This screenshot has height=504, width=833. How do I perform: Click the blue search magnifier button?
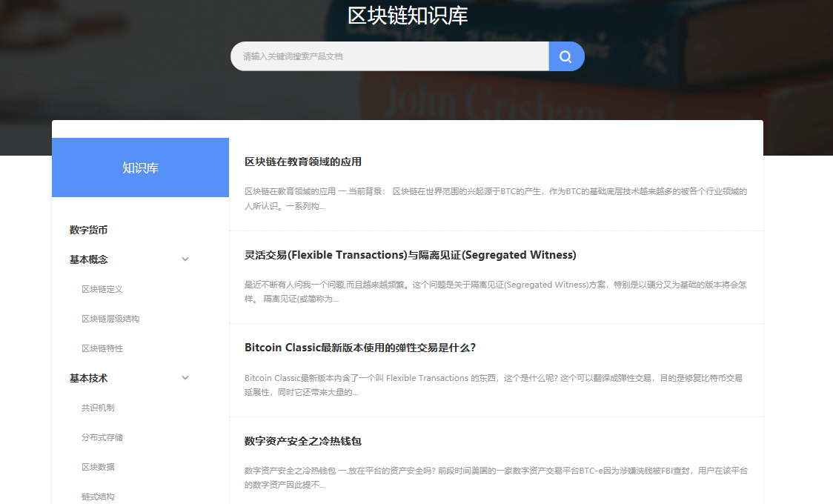(x=566, y=56)
